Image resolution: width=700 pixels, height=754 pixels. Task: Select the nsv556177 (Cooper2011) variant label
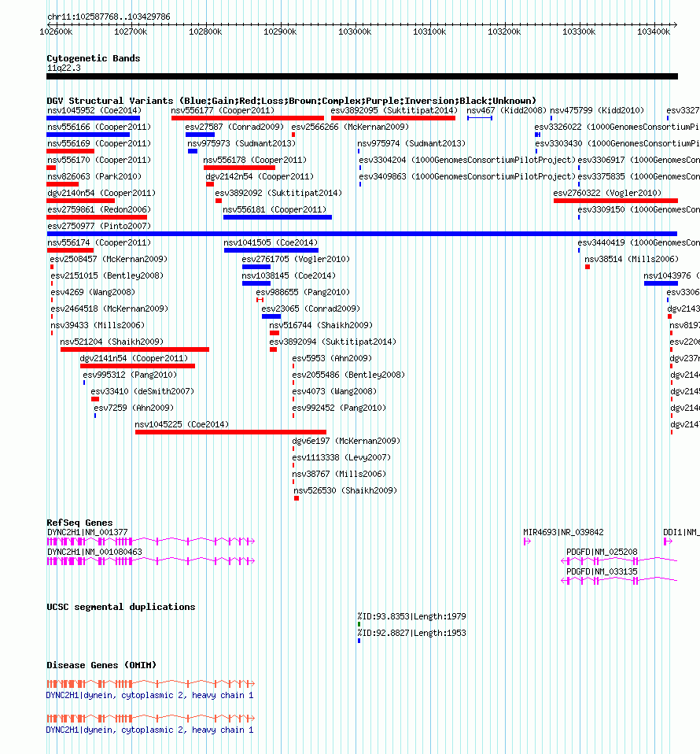(x=223, y=110)
